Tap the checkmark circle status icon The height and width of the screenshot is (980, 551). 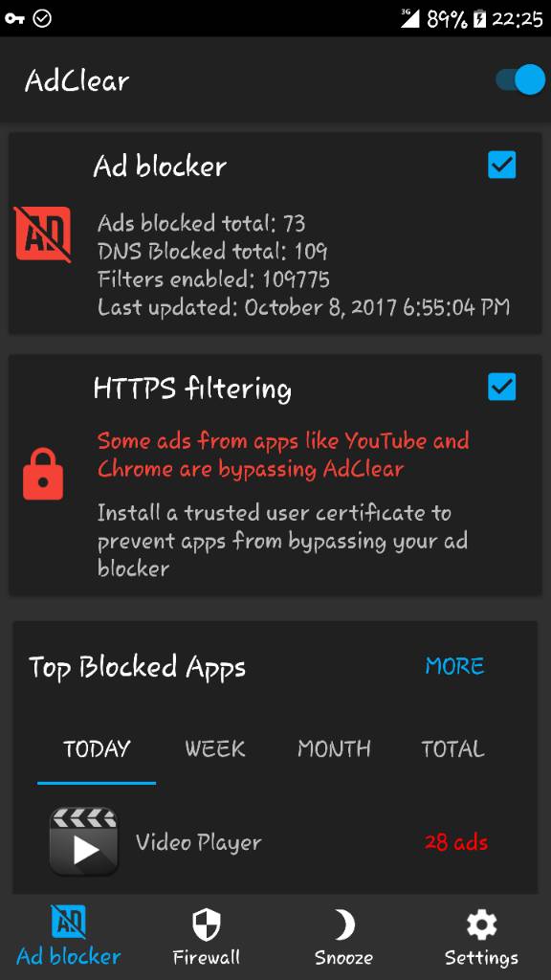(42, 19)
